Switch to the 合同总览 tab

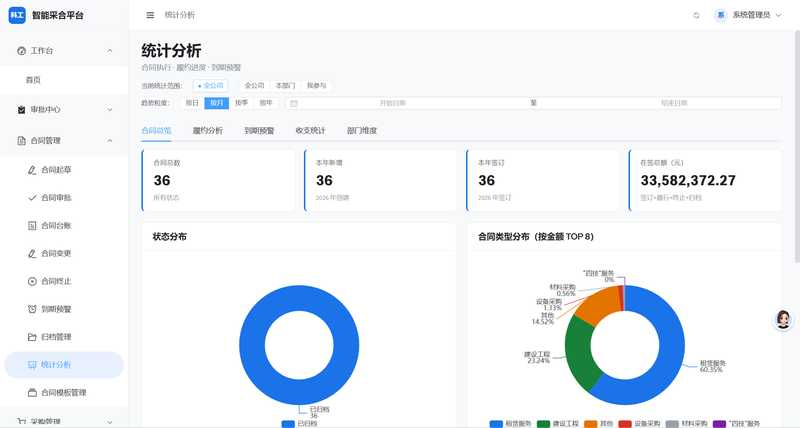[156, 131]
